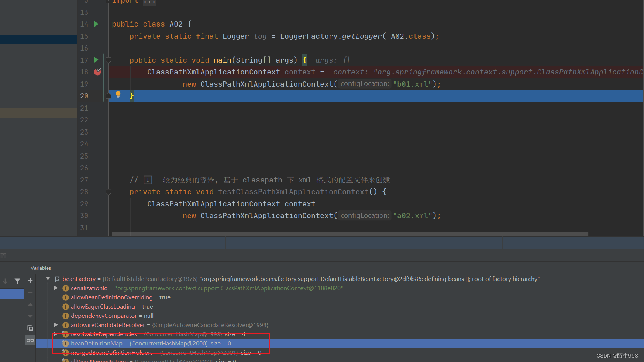Image resolution: width=644 pixels, height=362 pixels.
Task: Click the run arrow next to main method
Action: point(96,60)
